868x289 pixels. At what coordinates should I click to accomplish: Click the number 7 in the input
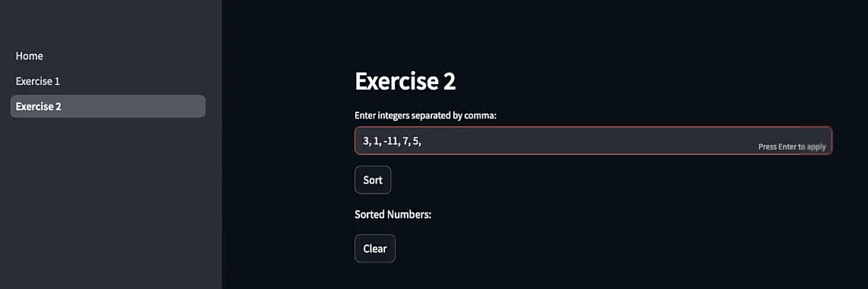406,141
